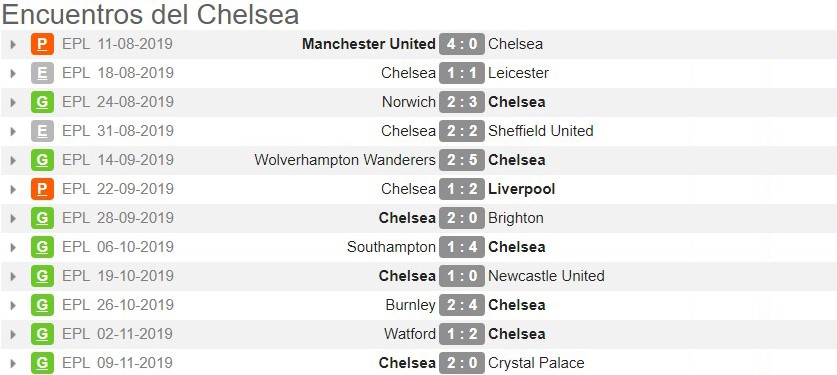This screenshot has width=837, height=375.
Task: Open the Wolverhampton Wanderers team link
Action: point(345,160)
